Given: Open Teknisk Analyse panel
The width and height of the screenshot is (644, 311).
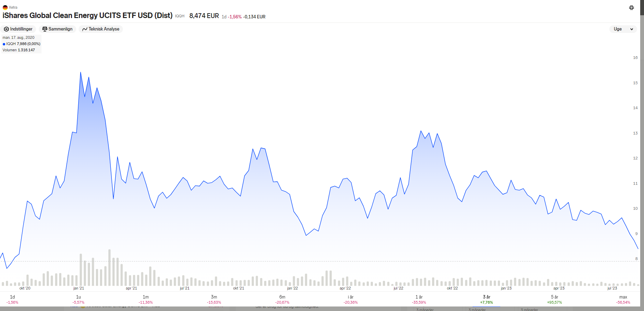Looking at the screenshot, I should (x=101, y=29).
